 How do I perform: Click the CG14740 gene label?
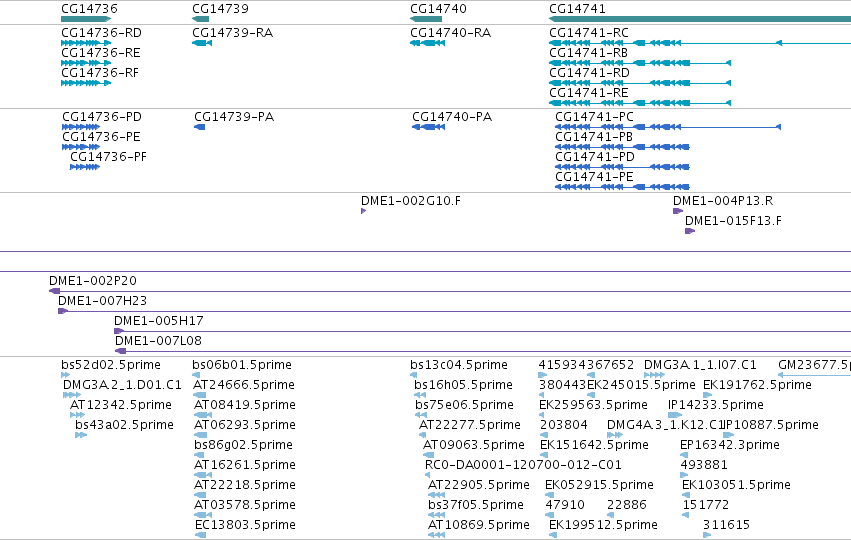pos(438,9)
